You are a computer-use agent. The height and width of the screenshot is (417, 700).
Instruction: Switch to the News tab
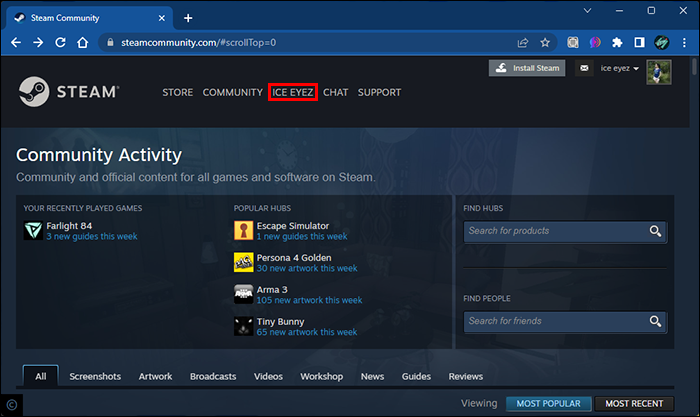pos(372,376)
